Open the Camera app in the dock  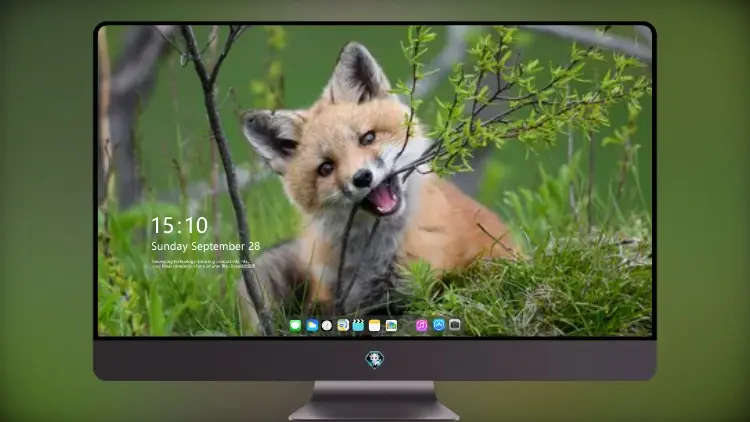tap(455, 325)
